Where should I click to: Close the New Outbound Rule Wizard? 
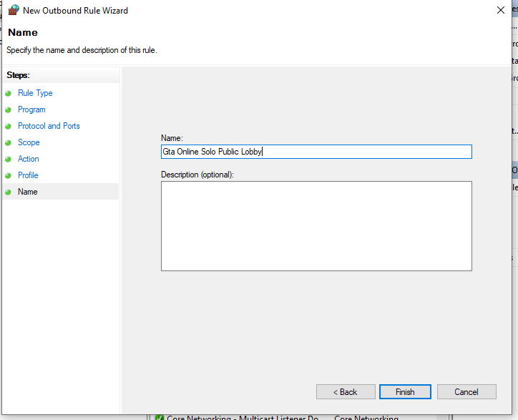pyautogui.click(x=501, y=10)
